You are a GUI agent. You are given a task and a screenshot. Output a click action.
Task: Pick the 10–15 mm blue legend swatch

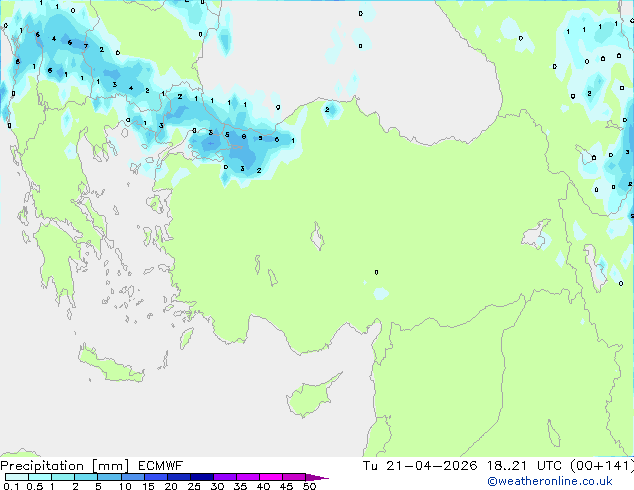(x=132, y=477)
